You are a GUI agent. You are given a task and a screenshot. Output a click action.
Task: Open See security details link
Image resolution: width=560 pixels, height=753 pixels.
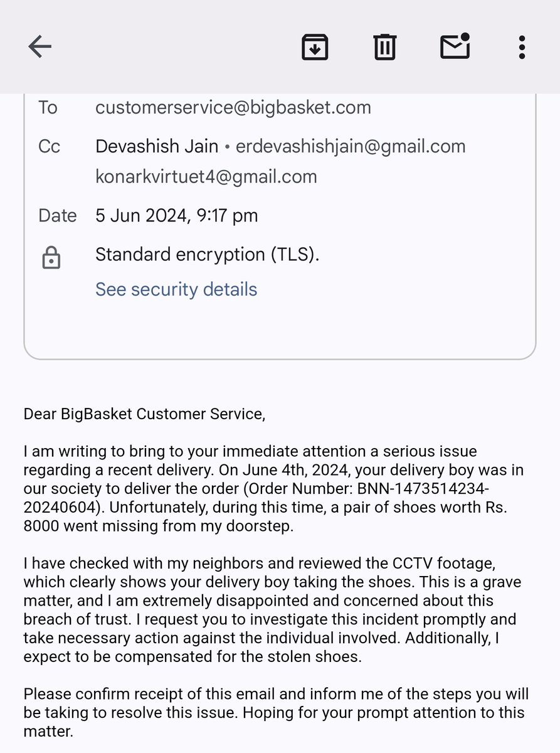click(x=176, y=289)
